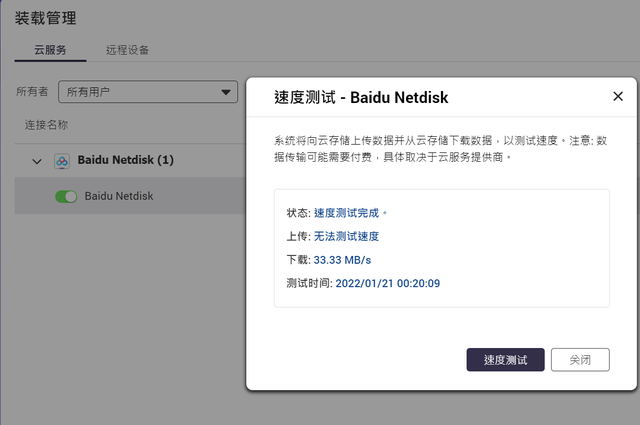The width and height of the screenshot is (640, 425).
Task: Click the dialog title 速度测试 - Baidu Netdisk
Action: (x=361, y=98)
